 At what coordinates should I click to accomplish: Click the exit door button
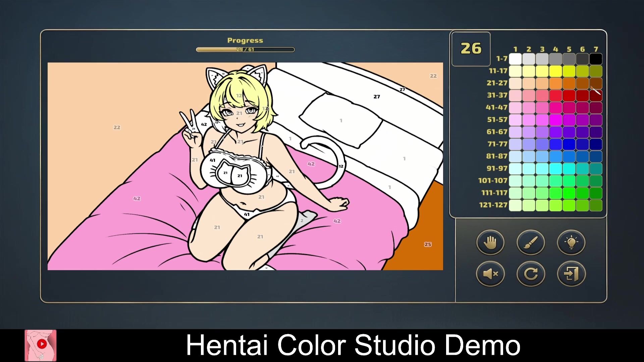click(x=571, y=274)
